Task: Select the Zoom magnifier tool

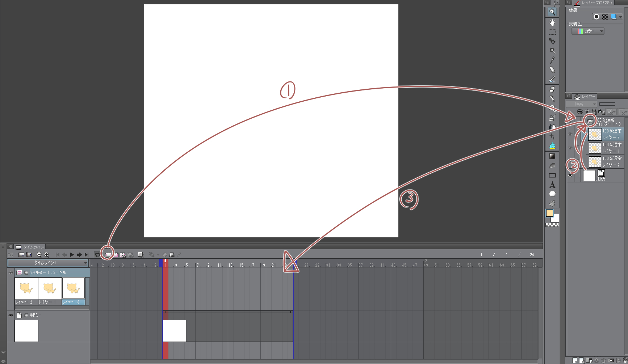Action: [552, 12]
